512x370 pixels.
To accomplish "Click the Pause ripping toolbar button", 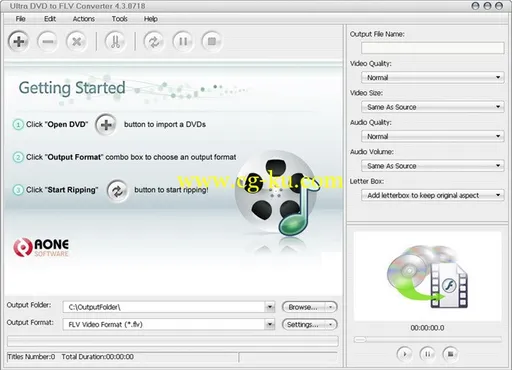I will click(x=183, y=42).
